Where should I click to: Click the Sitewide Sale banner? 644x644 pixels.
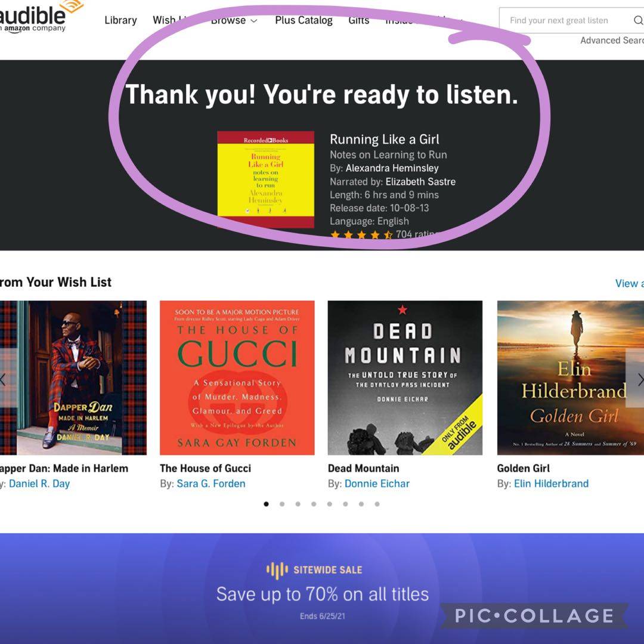322,588
